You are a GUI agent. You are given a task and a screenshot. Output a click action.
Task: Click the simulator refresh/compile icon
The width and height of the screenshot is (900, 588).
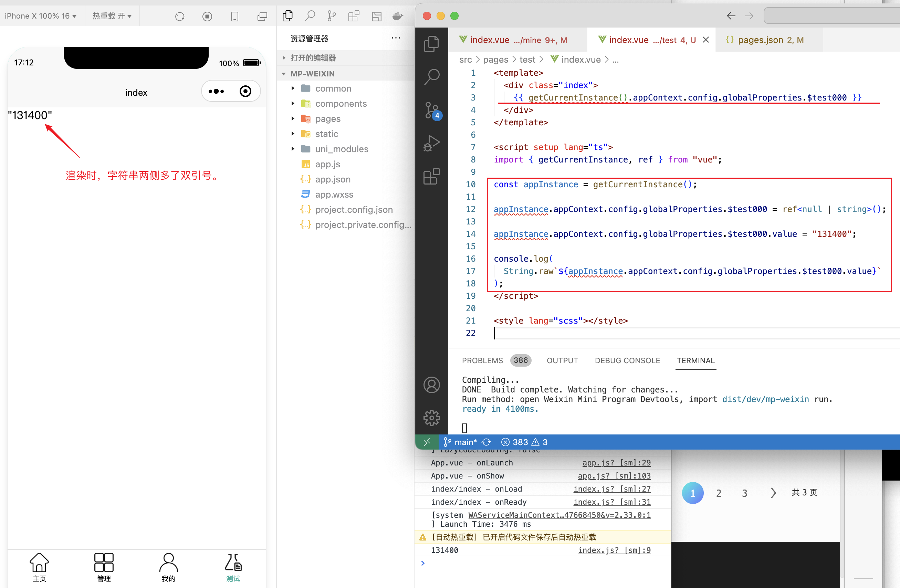[x=180, y=16]
